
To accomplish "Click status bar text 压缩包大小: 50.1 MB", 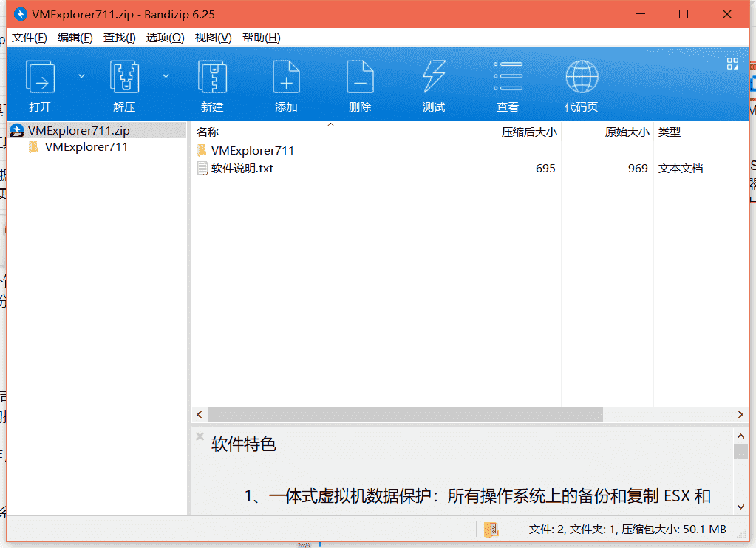I will click(673, 530).
